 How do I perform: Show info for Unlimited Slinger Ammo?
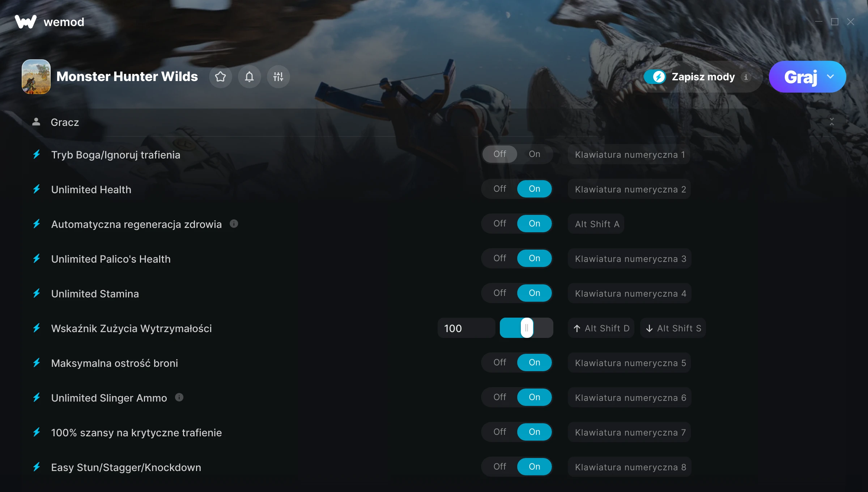(x=179, y=397)
